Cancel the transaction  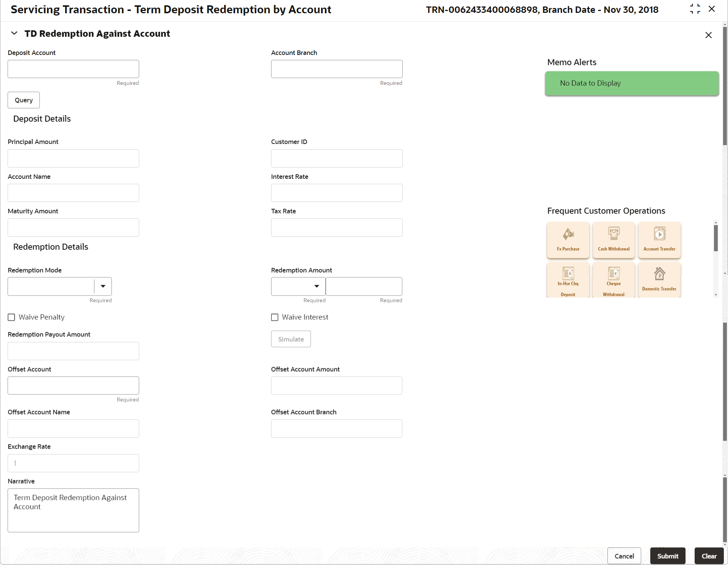click(x=624, y=556)
